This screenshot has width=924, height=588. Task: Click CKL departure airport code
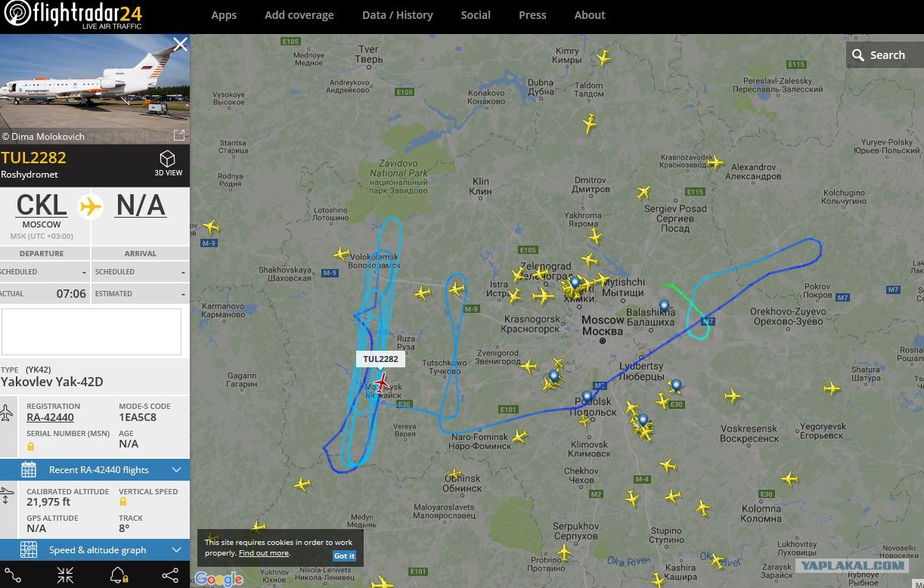pos(42,206)
